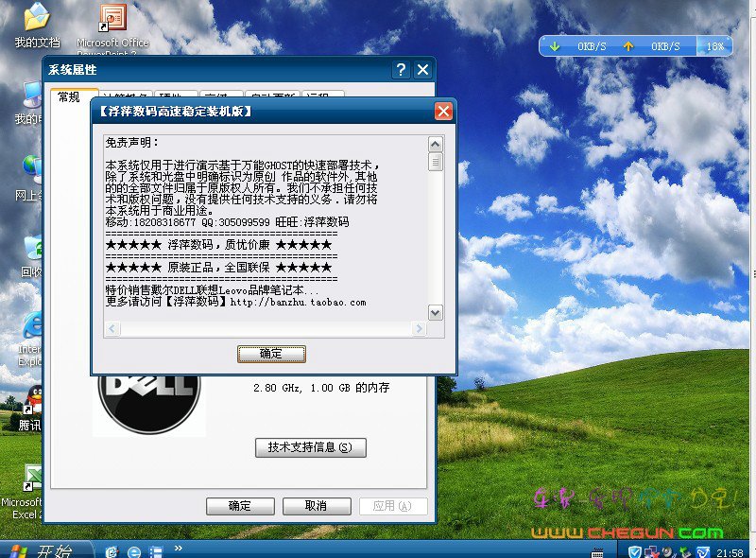Close the 系统属性 window
The height and width of the screenshot is (558, 756).
click(422, 70)
